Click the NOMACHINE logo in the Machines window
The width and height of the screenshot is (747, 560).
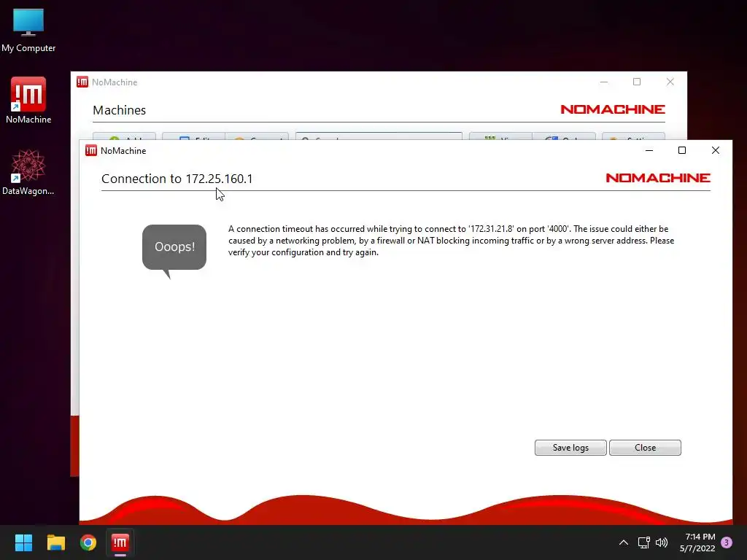tap(613, 109)
